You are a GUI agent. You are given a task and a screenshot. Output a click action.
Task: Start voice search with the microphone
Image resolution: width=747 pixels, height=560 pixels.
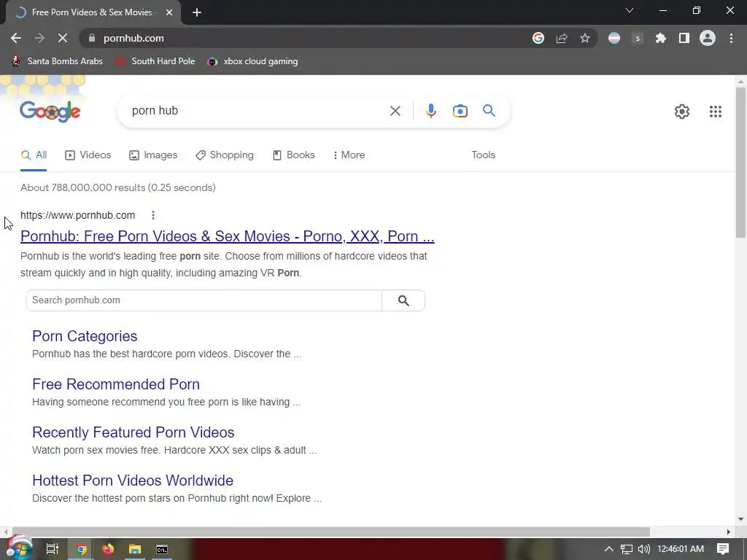click(x=430, y=111)
